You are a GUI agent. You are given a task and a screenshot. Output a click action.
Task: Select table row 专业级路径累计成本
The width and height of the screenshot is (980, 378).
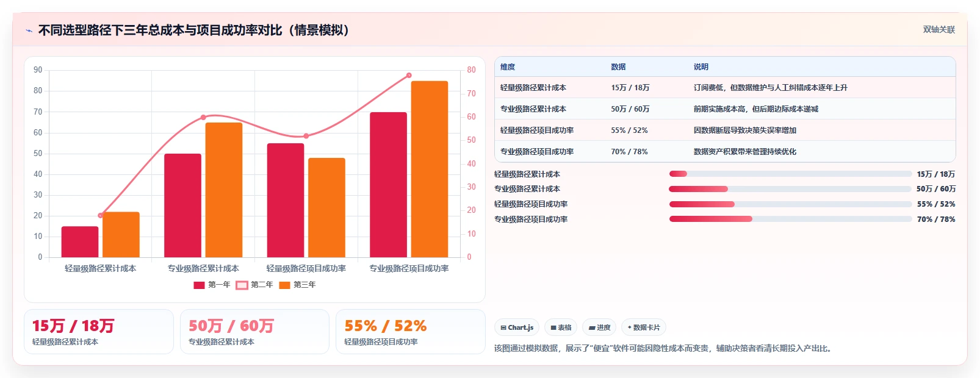(x=725, y=109)
